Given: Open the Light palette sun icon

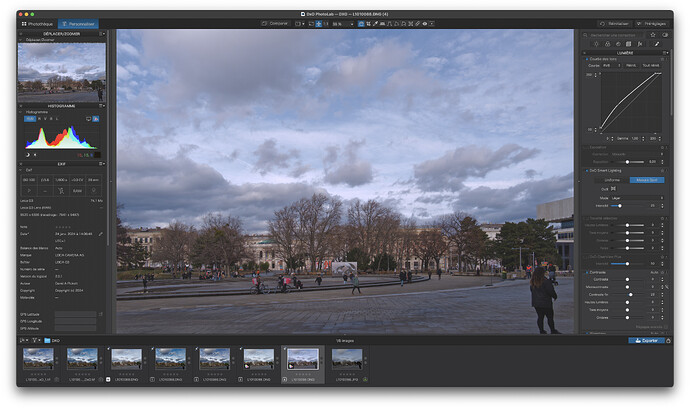Looking at the screenshot, I should click(596, 44).
